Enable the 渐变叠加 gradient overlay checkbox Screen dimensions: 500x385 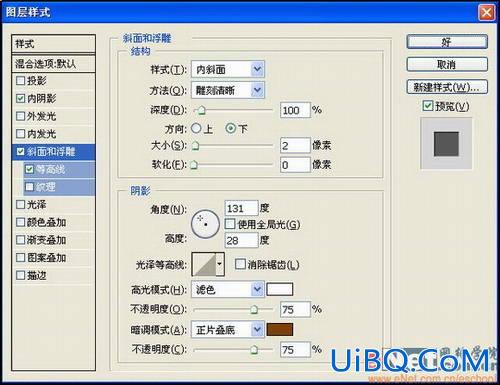(21, 240)
